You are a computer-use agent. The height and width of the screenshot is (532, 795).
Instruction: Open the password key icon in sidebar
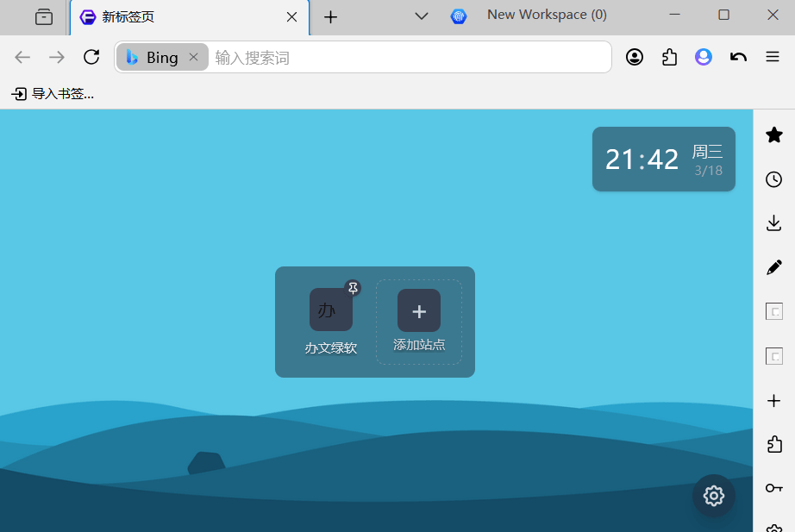point(773,487)
